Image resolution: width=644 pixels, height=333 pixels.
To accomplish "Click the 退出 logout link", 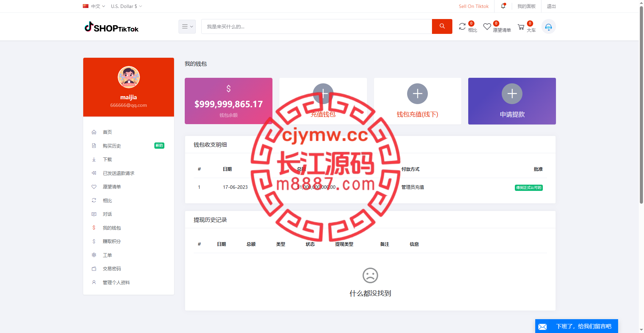I will click(x=551, y=6).
